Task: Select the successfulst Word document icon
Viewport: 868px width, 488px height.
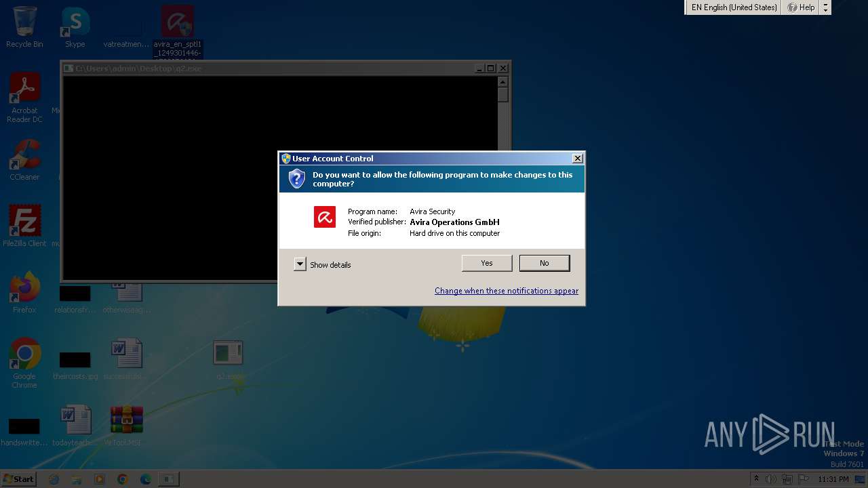Action: coord(127,359)
